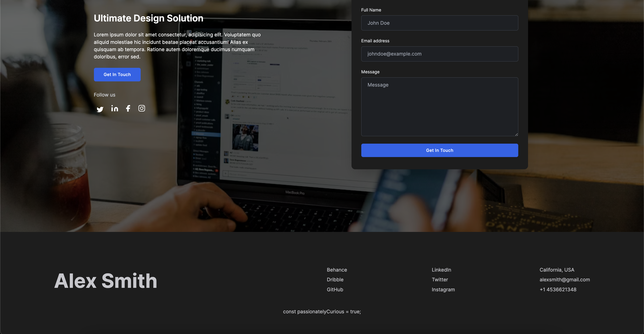Viewport: 644px width, 334px height.
Task: Focus the Email address input field
Action: pos(439,54)
